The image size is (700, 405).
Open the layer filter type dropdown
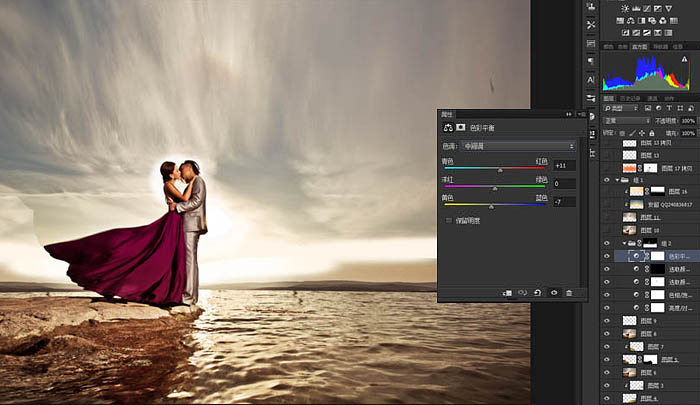pyautogui.click(x=621, y=108)
